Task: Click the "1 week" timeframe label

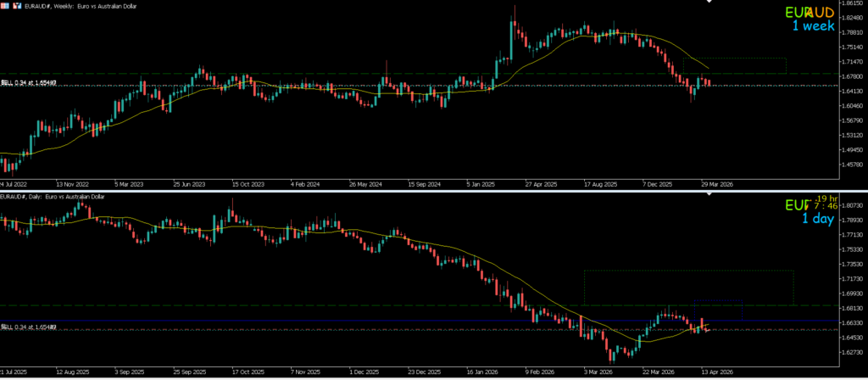Action: tap(814, 26)
